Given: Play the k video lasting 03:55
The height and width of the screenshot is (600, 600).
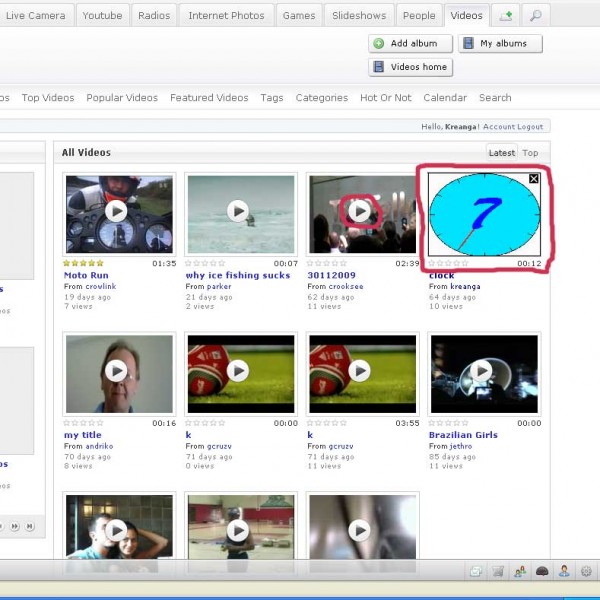Looking at the screenshot, I should click(x=360, y=370).
